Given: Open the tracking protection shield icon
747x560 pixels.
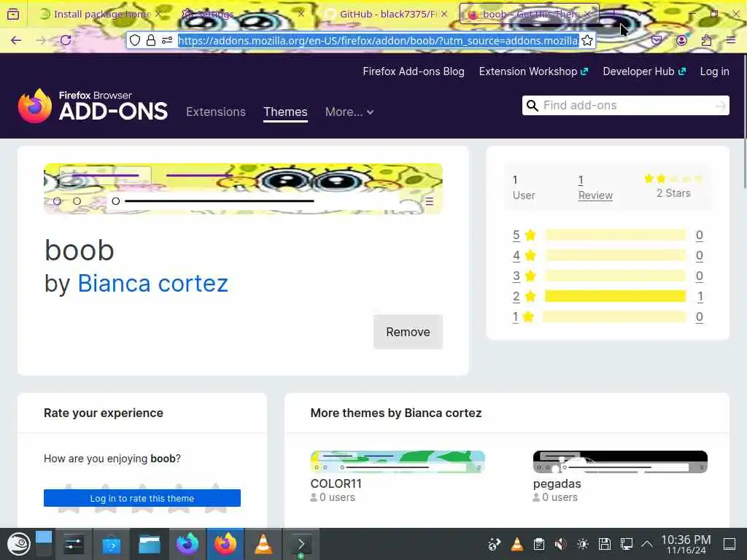Looking at the screenshot, I should coord(135,41).
